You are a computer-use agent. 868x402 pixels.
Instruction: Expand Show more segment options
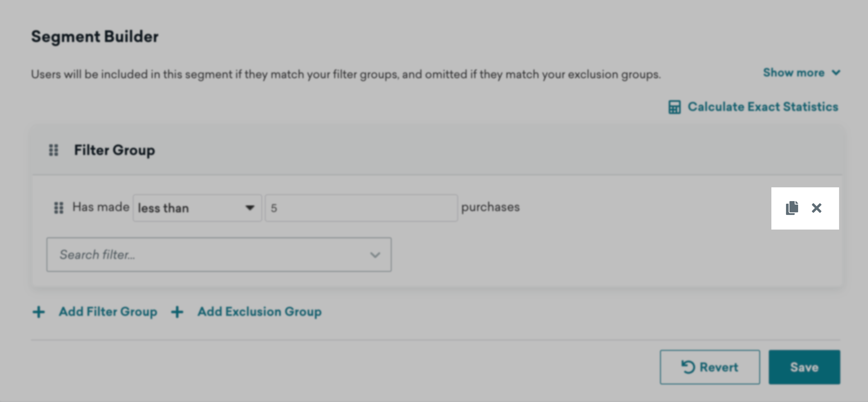pyautogui.click(x=799, y=73)
